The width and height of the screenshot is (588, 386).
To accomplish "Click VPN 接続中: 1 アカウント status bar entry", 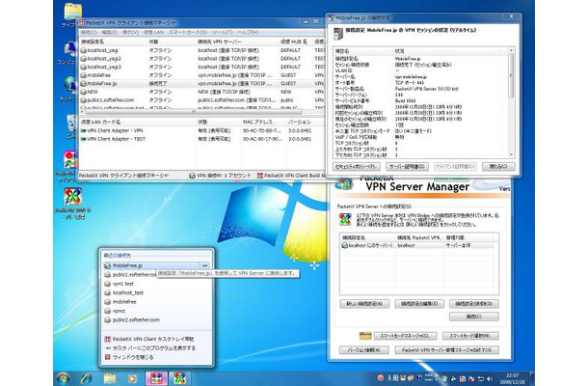I will 221,176.
